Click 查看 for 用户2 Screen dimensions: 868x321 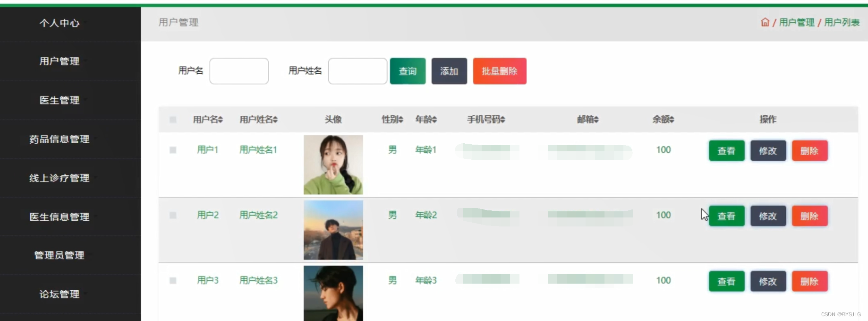[726, 216]
